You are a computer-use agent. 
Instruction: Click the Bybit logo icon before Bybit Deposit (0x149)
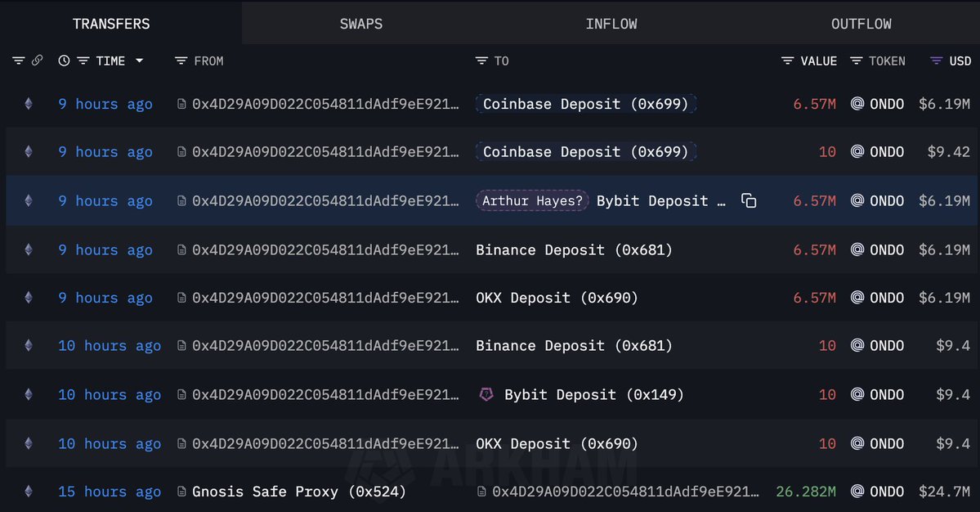tap(486, 395)
